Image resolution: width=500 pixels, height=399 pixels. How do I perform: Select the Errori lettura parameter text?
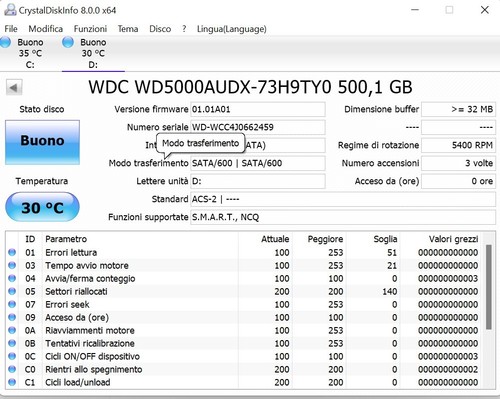click(71, 252)
